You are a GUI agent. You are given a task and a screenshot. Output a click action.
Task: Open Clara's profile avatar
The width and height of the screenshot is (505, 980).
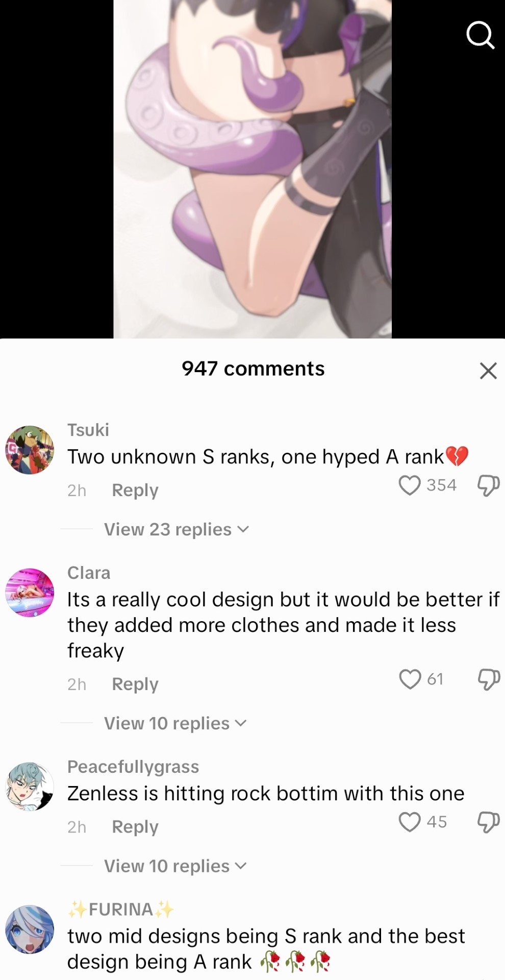[30, 593]
